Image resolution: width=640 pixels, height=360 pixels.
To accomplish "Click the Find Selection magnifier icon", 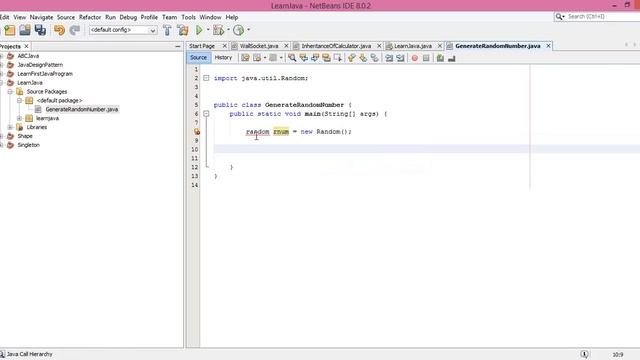I will [292, 58].
